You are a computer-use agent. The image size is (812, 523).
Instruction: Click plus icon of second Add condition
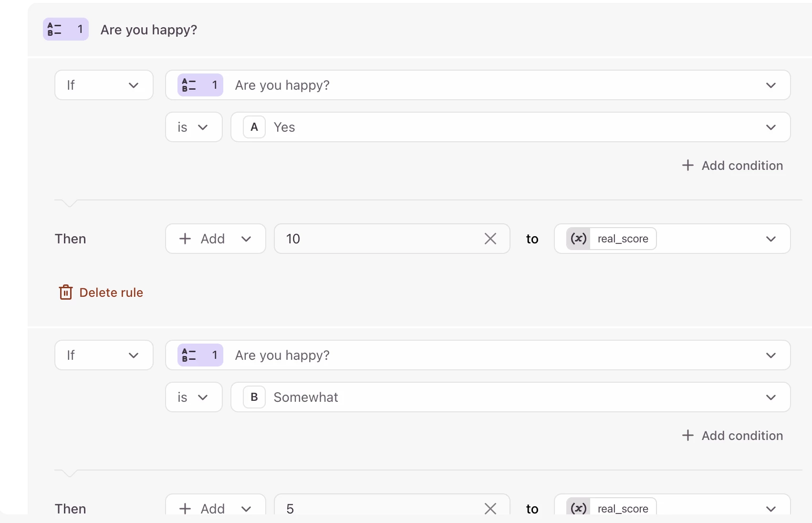point(687,435)
